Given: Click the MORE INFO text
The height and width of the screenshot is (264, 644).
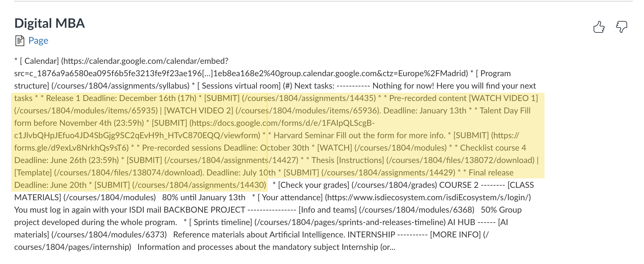Looking at the screenshot, I should coord(455,235).
